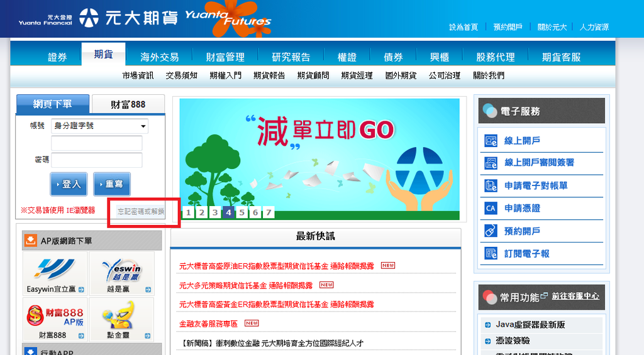Switch to the 財富888 login tab
The width and height of the screenshot is (644, 355).
point(128,104)
